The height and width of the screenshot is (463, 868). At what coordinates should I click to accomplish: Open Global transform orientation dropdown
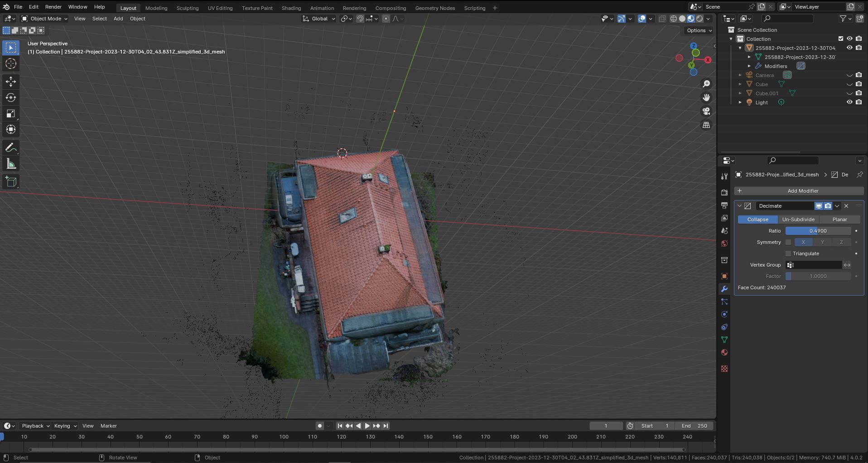pyautogui.click(x=319, y=19)
